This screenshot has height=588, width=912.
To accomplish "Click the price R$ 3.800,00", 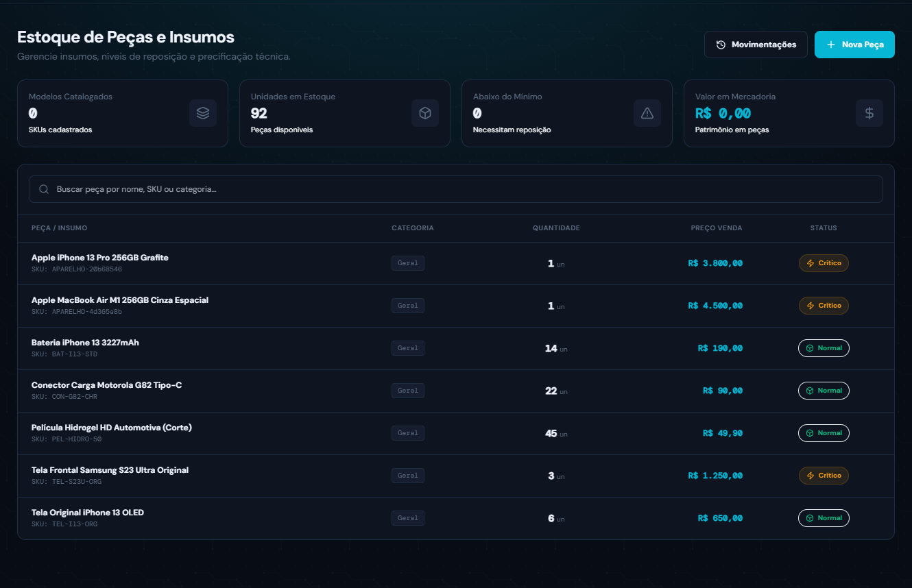I will pyautogui.click(x=715, y=263).
